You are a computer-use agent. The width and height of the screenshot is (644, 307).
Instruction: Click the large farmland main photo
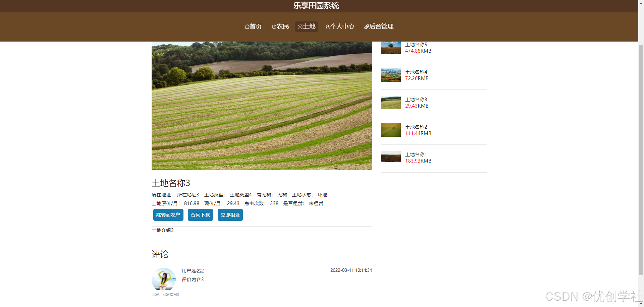click(262, 106)
